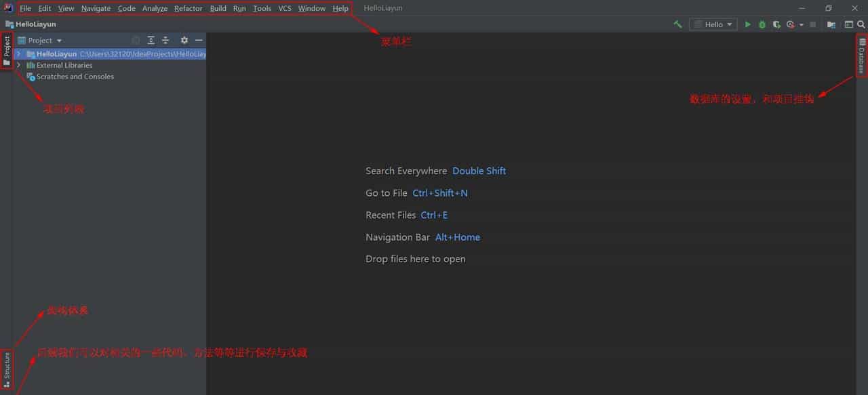Hide the Project tool window
868x395 pixels.
pyautogui.click(x=199, y=40)
